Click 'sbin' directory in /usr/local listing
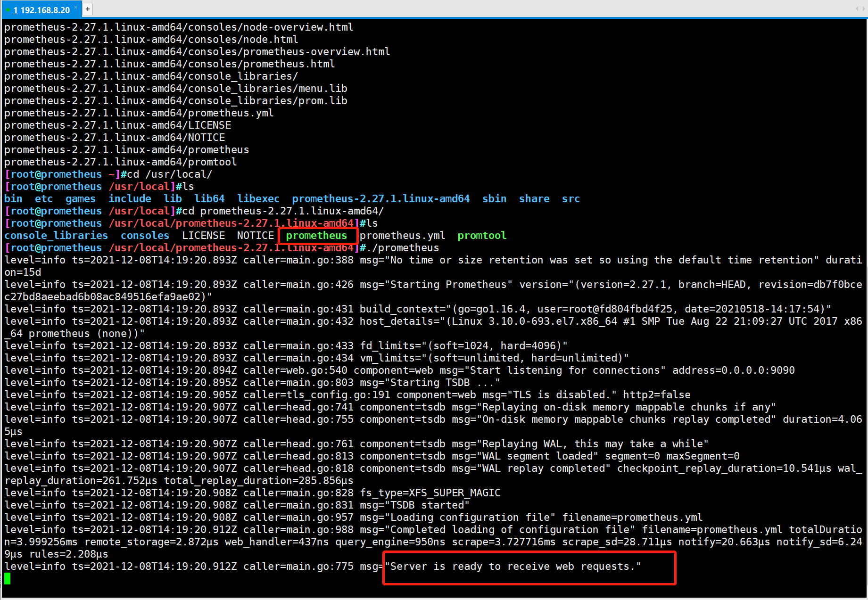Image resolution: width=868 pixels, height=600 pixels. pos(494,198)
